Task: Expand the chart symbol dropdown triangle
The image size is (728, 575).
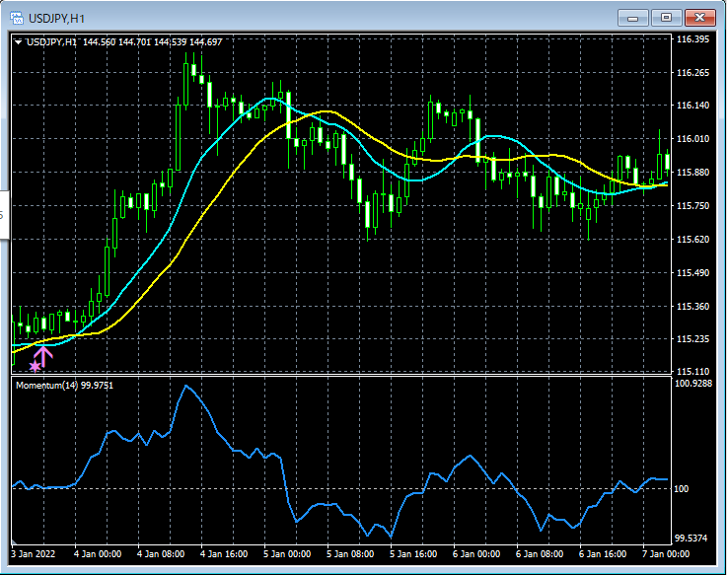Action: click(18, 42)
